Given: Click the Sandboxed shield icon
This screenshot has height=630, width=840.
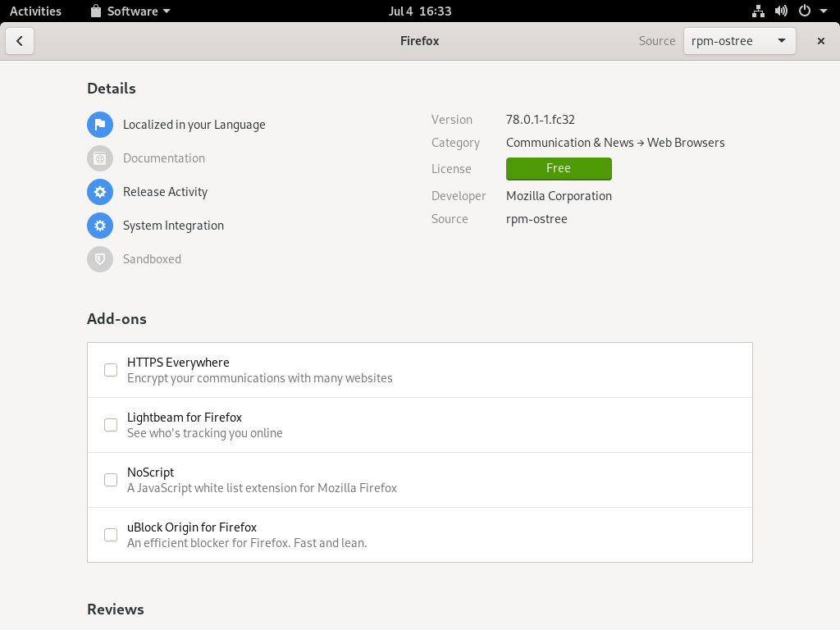Looking at the screenshot, I should click(100, 259).
